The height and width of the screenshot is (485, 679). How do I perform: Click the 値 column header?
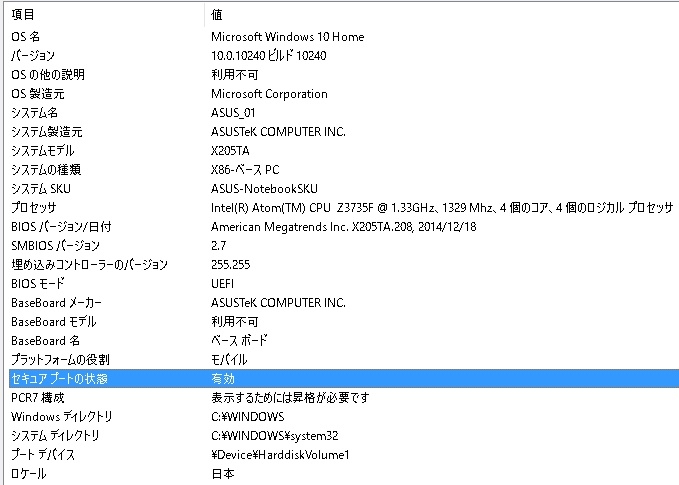pos(218,15)
